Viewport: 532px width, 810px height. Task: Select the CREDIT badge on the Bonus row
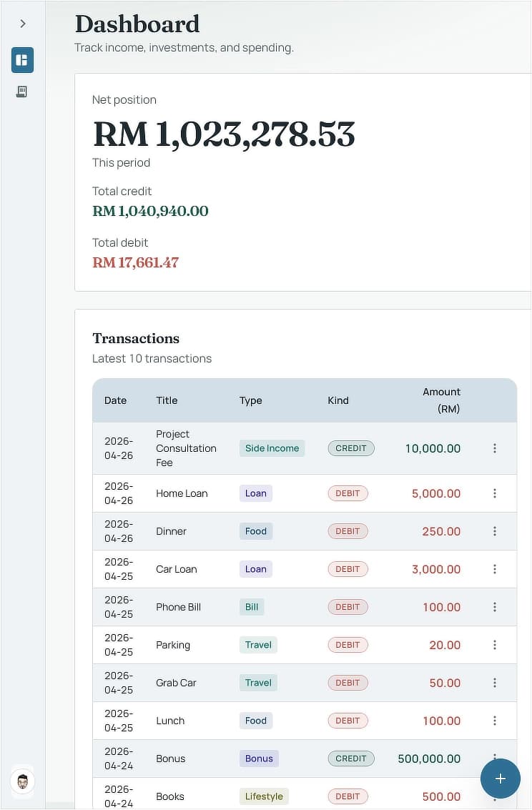[351, 759]
